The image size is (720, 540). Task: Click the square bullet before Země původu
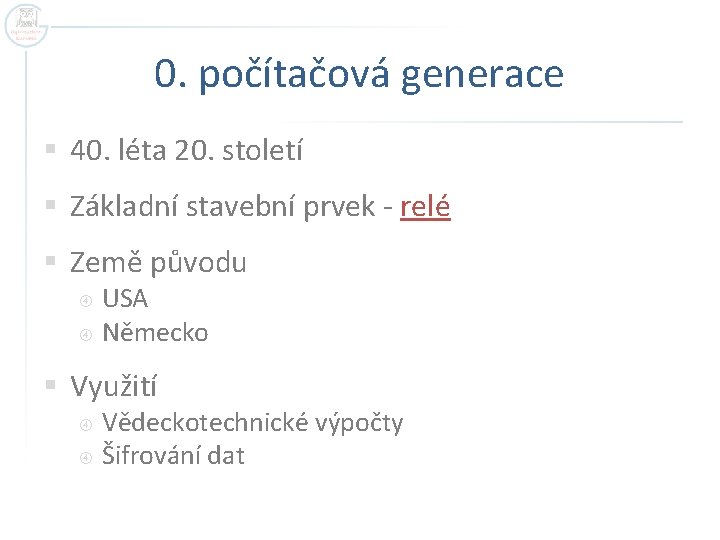[50, 264]
